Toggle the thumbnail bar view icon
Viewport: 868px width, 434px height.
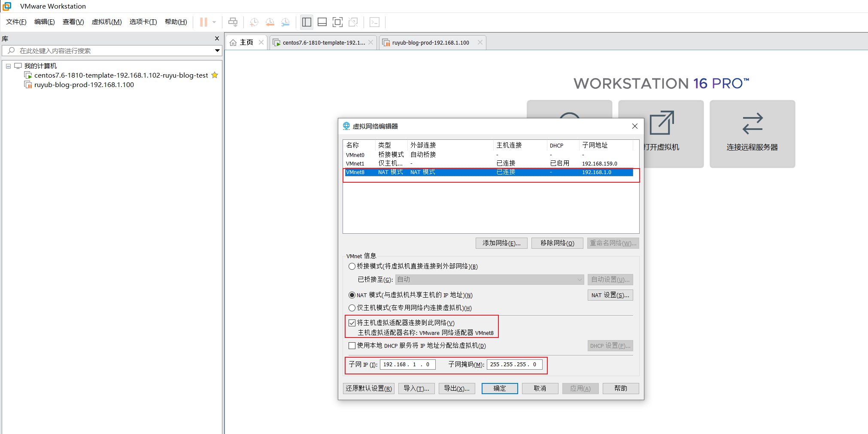(x=322, y=22)
